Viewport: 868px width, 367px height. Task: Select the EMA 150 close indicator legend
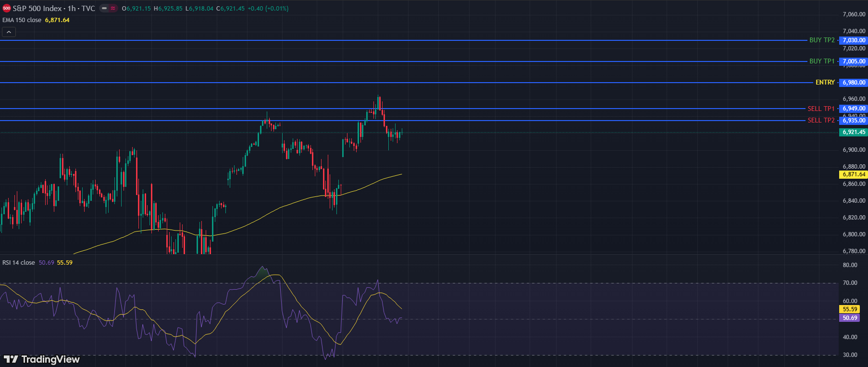click(22, 20)
